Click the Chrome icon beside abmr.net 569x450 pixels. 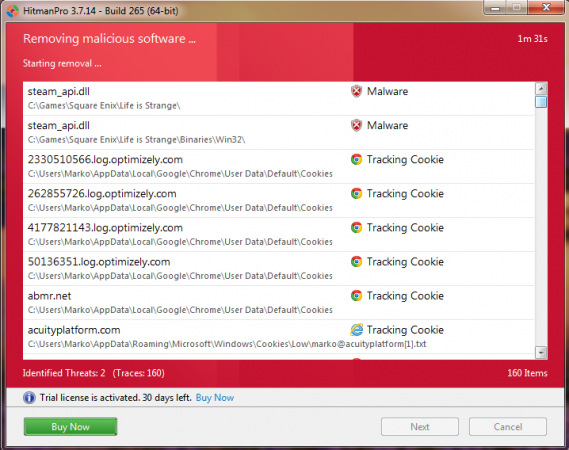[356, 296]
